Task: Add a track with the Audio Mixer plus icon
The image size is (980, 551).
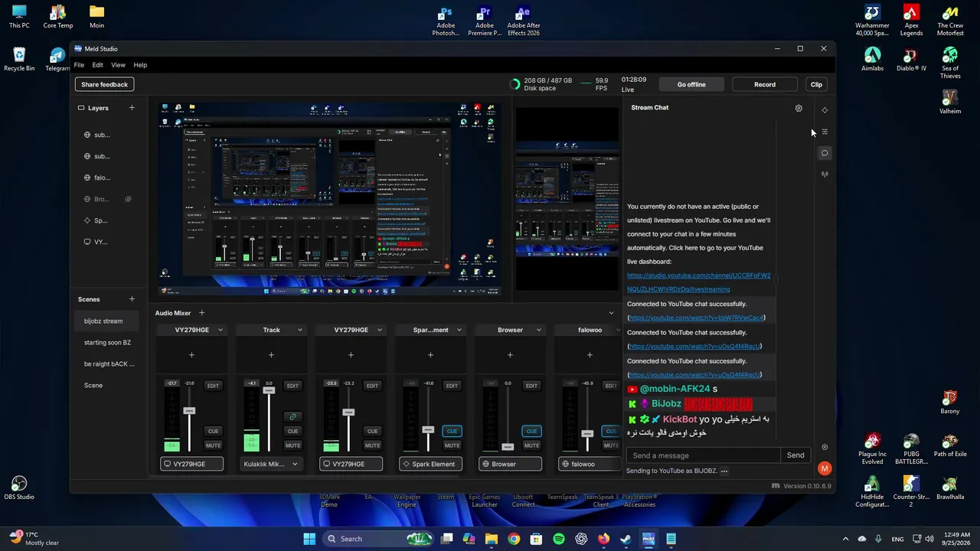Action: point(201,313)
